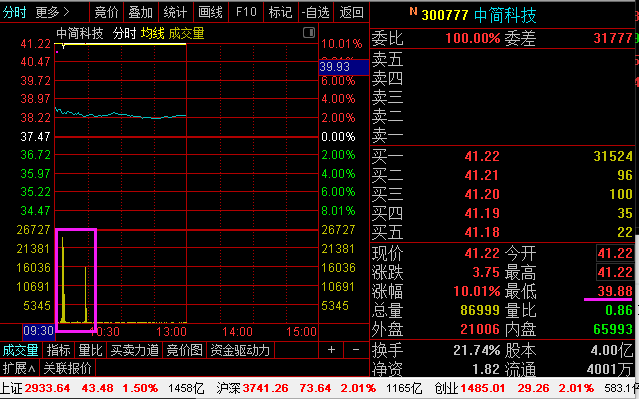This screenshot has width=639, height=399.
Task: Click the 股本 value 4.00亿
Action: pos(611,350)
